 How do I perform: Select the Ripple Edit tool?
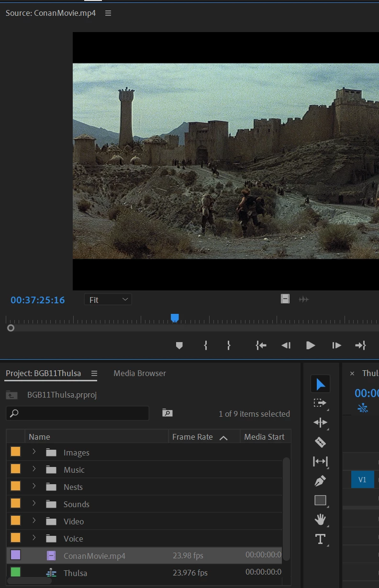point(320,422)
